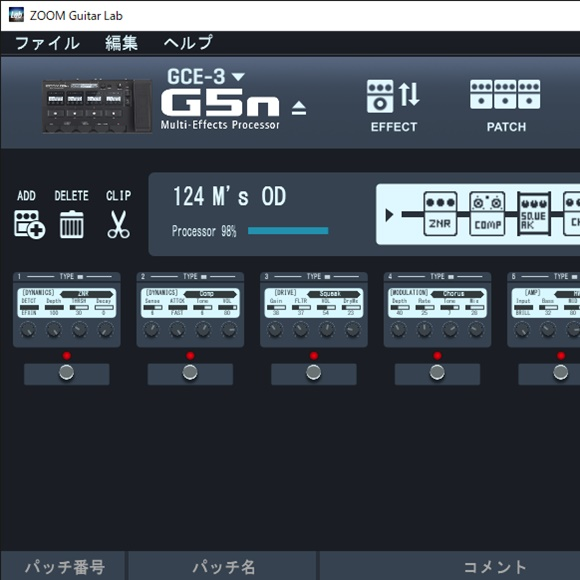Screen dimensions: 580x580
Task: Click the [AMP] category label
Action: click(x=533, y=293)
